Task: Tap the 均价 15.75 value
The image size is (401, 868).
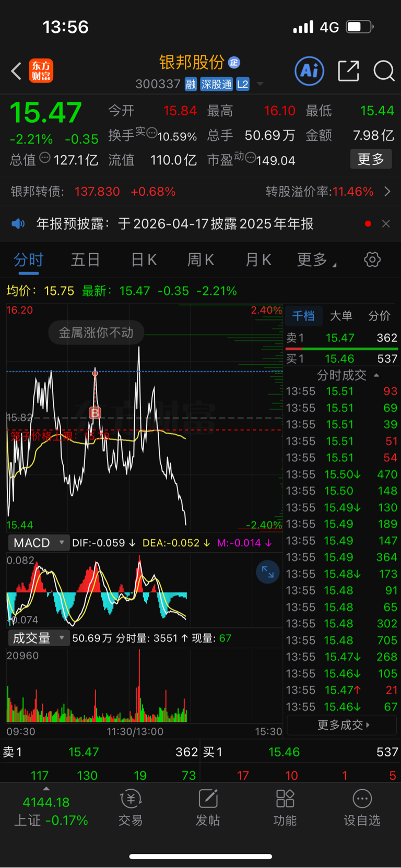Action: tap(59, 291)
